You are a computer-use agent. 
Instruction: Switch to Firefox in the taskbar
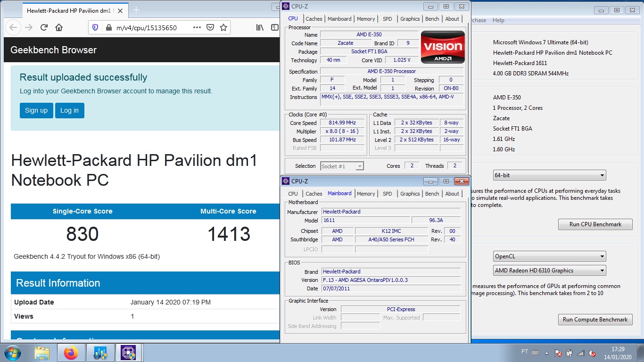[x=71, y=353]
